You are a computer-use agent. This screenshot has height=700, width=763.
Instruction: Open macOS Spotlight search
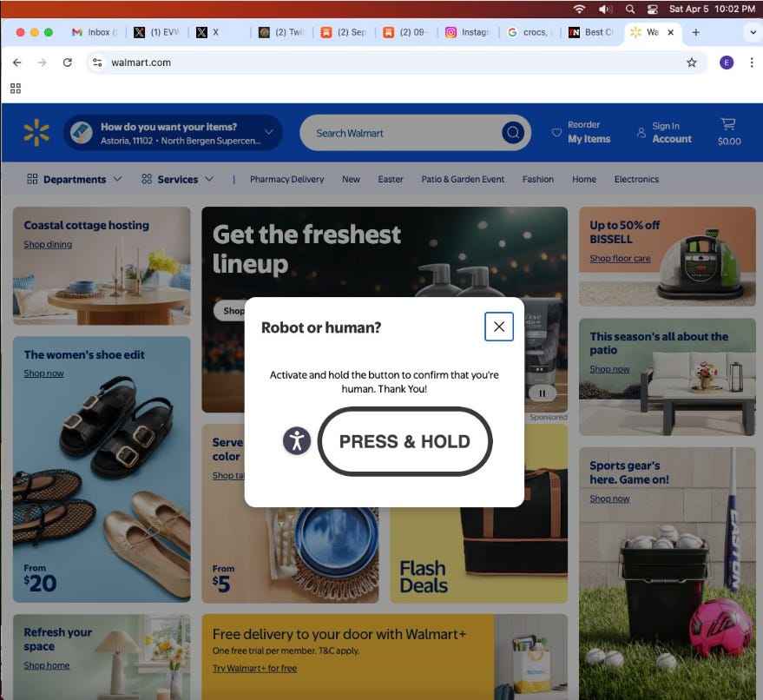pos(629,9)
